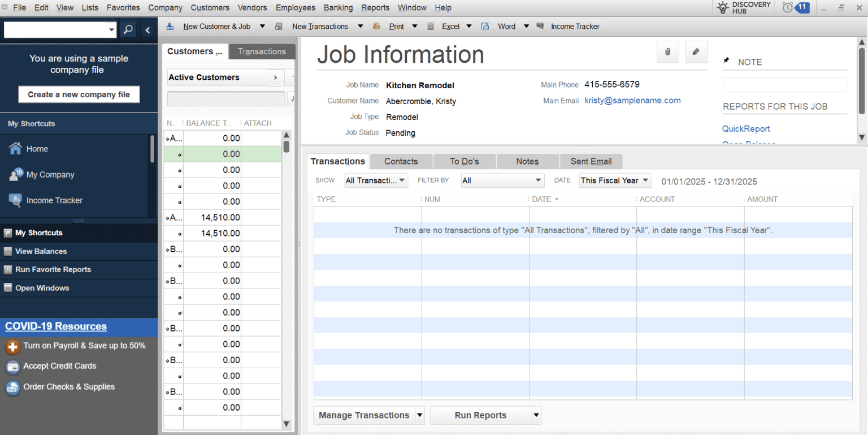Viewport: 868px width, 435px height.
Task: Click the reminders clock showing 11
Action: click(x=796, y=7)
